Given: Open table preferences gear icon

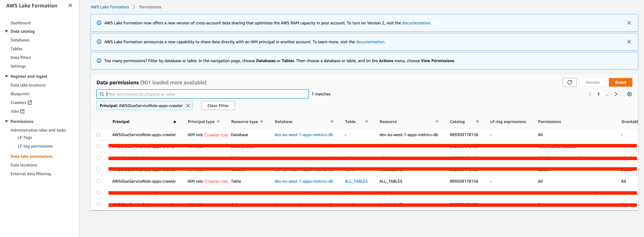Looking at the screenshot, I should pyautogui.click(x=629, y=94).
